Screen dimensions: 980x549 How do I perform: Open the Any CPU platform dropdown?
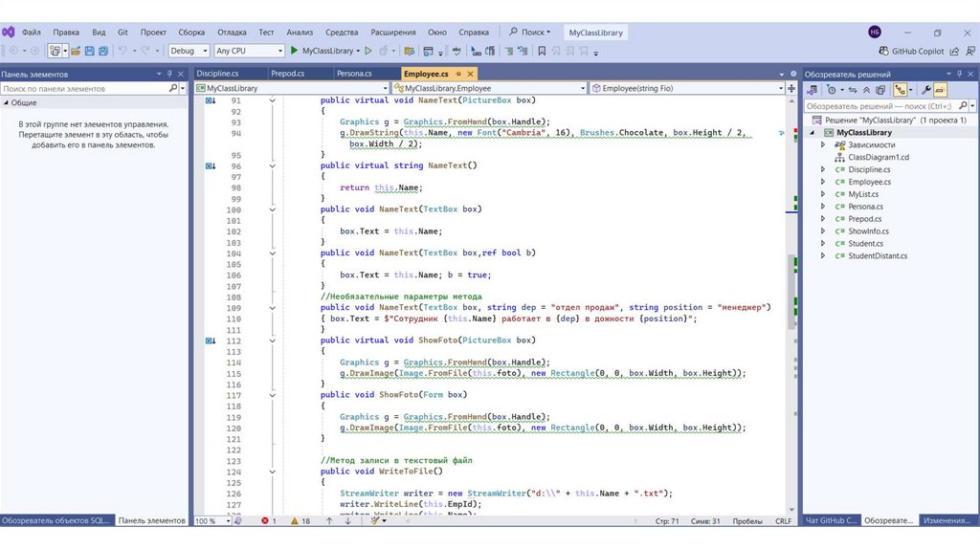[249, 51]
